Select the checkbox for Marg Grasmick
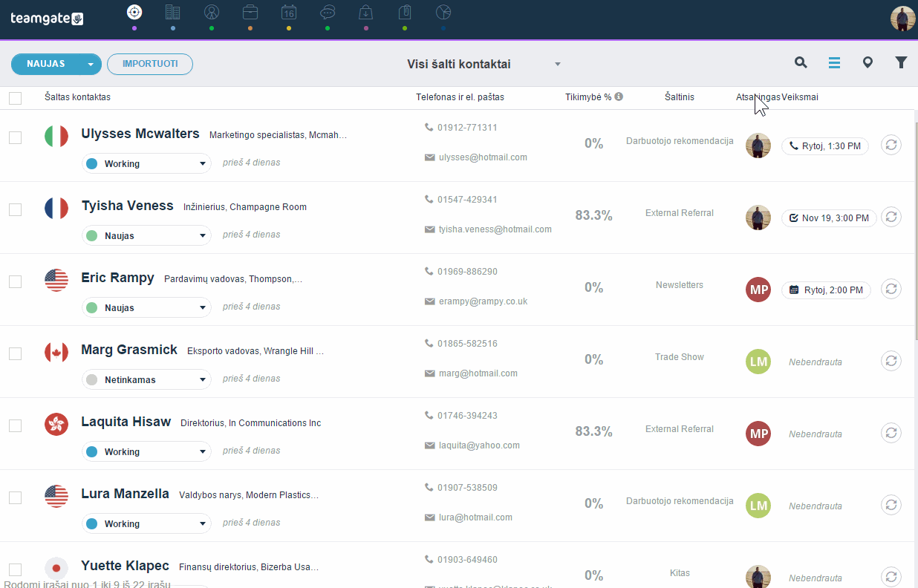The height and width of the screenshot is (588, 918). pos(15,353)
